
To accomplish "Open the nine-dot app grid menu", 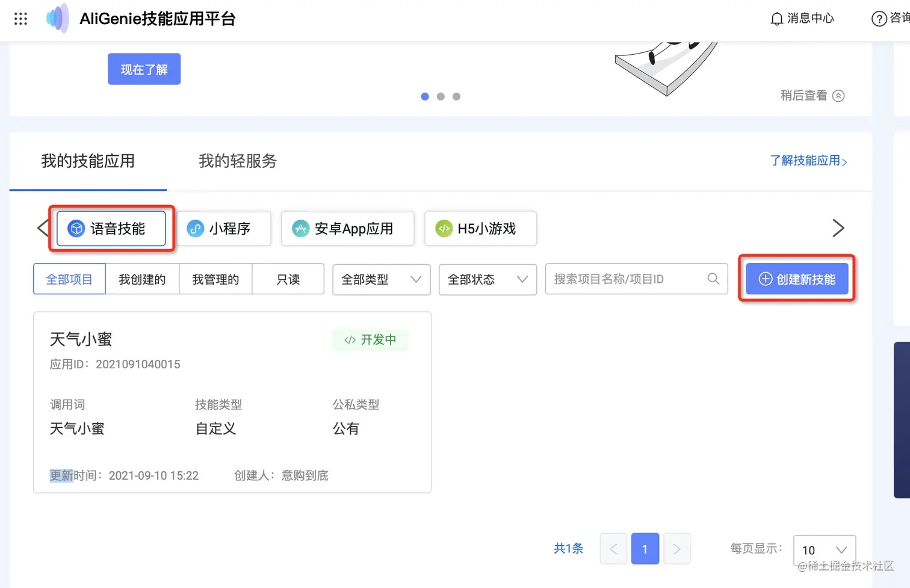I will point(20,19).
